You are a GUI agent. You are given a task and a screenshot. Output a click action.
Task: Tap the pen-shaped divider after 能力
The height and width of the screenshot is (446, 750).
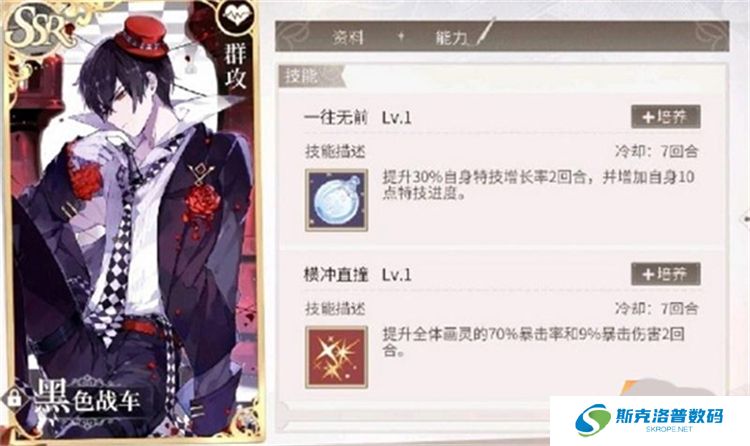(484, 32)
